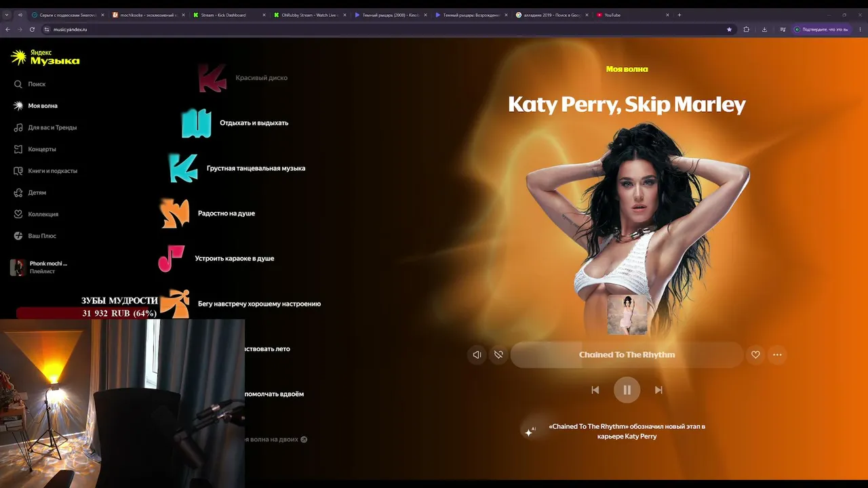Image resolution: width=868 pixels, height=488 pixels.
Task: Switch to the YouTube tab
Action: (x=632, y=15)
